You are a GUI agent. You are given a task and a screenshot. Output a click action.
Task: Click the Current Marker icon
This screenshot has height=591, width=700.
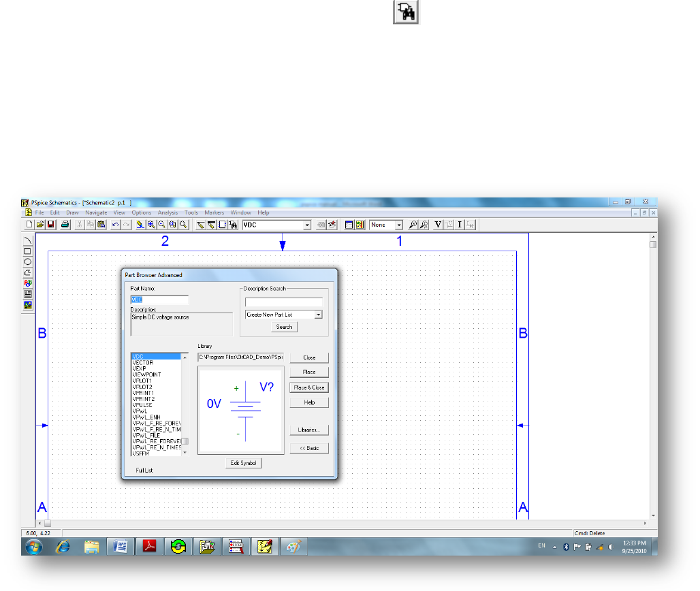[x=424, y=225]
